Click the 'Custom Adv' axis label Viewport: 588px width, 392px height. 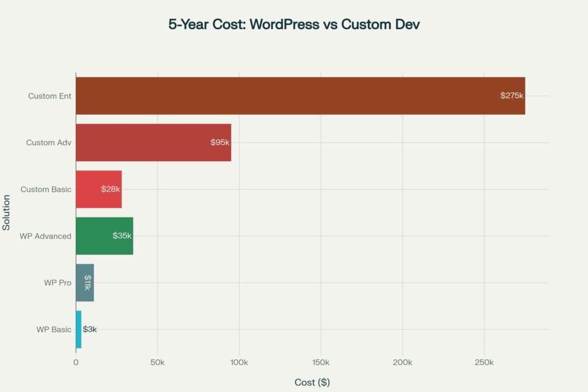[49, 143]
